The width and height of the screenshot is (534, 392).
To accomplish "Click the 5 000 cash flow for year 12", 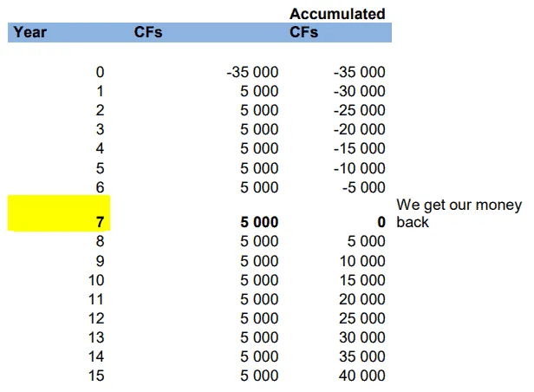I will tap(259, 318).
